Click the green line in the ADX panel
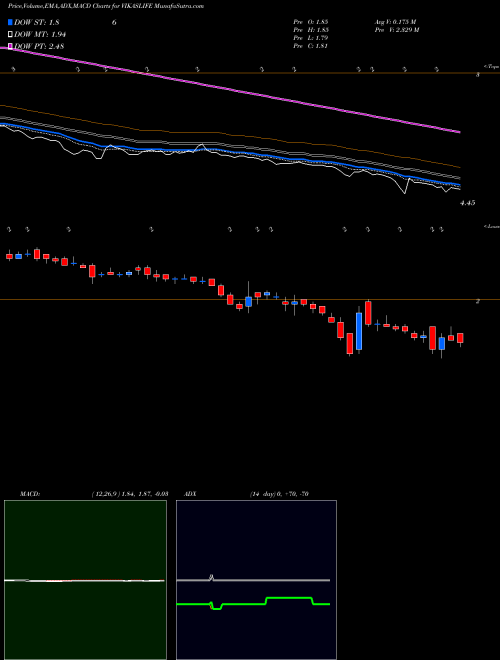The image size is (500, 660). click(x=253, y=603)
